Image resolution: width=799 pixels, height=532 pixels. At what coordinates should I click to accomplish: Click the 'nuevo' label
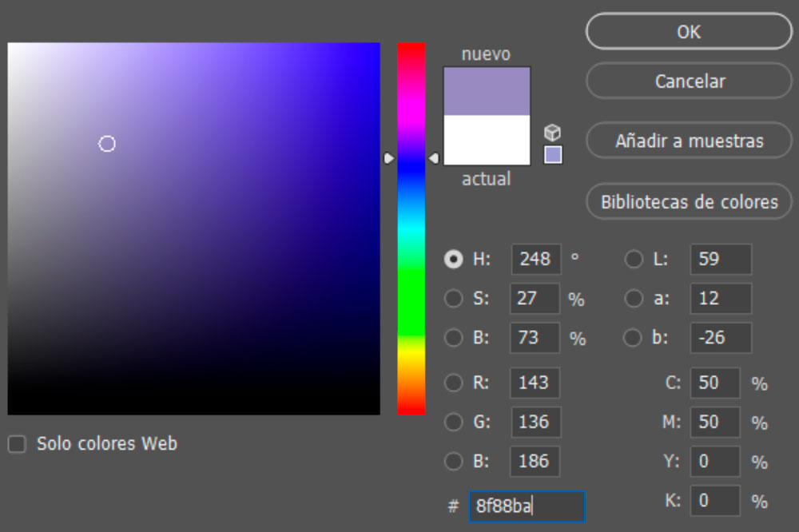click(486, 54)
